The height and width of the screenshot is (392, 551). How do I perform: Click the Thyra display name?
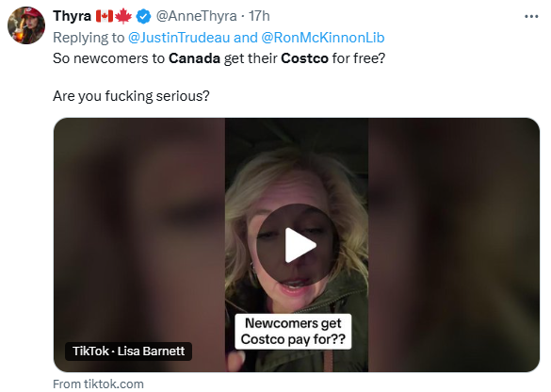pos(72,16)
